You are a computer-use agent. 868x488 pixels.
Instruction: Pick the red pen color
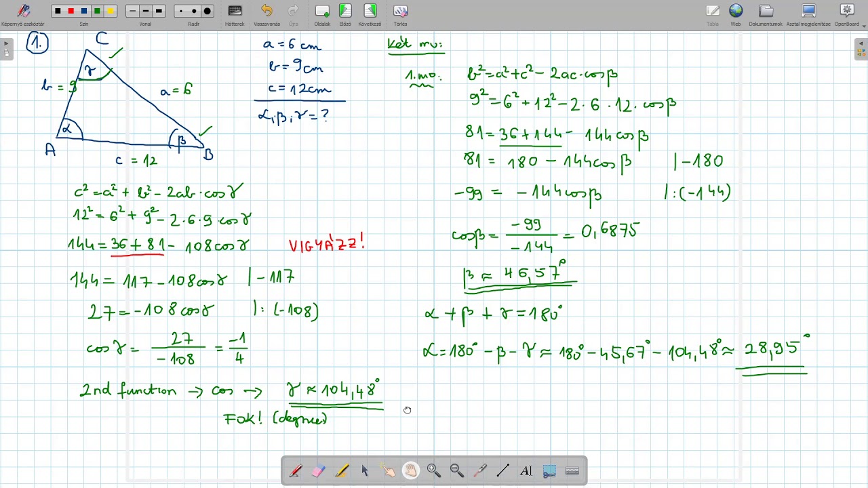pyautogui.click(x=71, y=11)
